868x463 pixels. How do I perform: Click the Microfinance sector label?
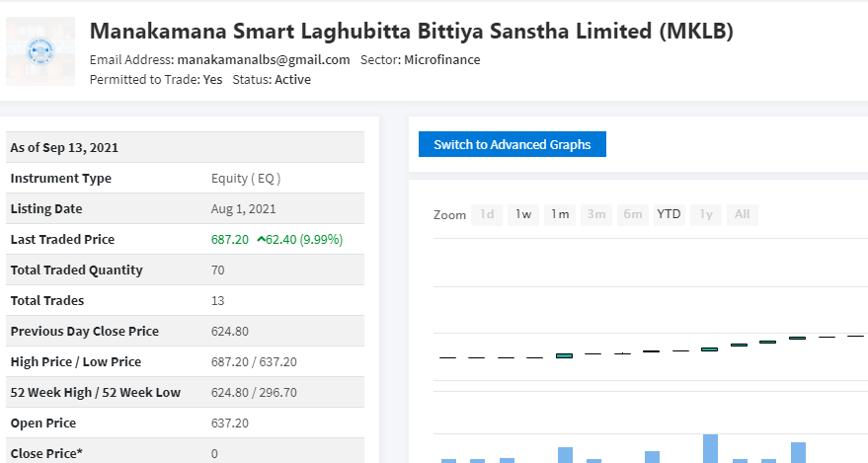click(441, 60)
